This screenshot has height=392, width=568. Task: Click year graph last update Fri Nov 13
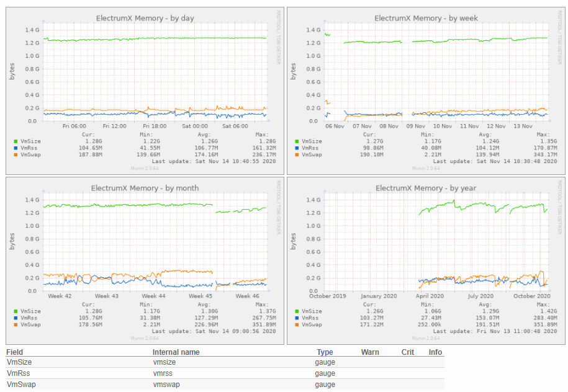(x=495, y=331)
